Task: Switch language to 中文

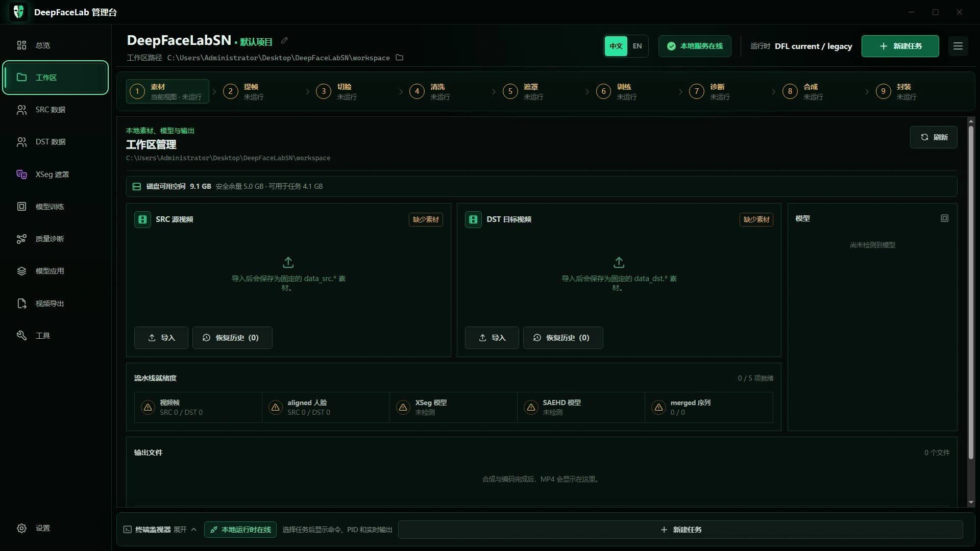Action: point(616,46)
